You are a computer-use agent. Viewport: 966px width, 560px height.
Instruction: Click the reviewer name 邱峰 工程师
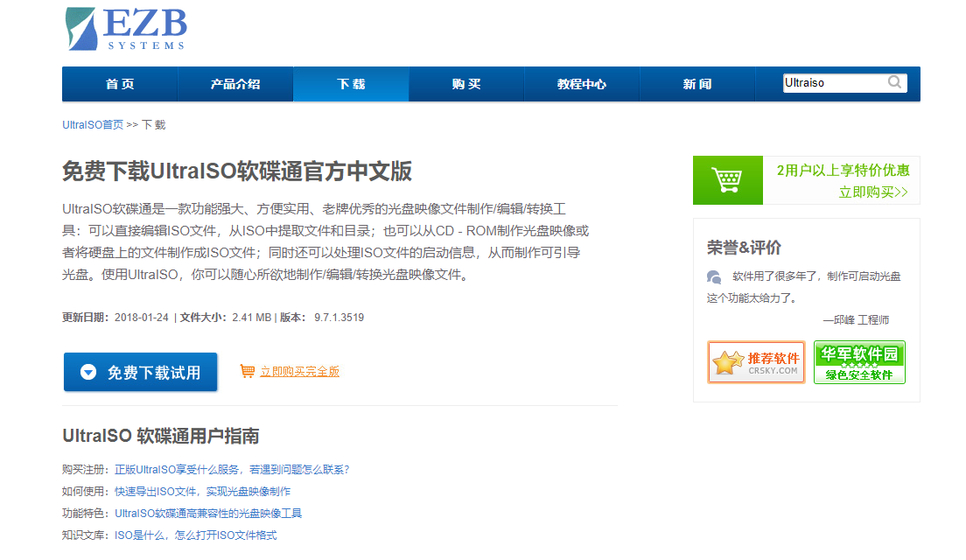pos(861,320)
